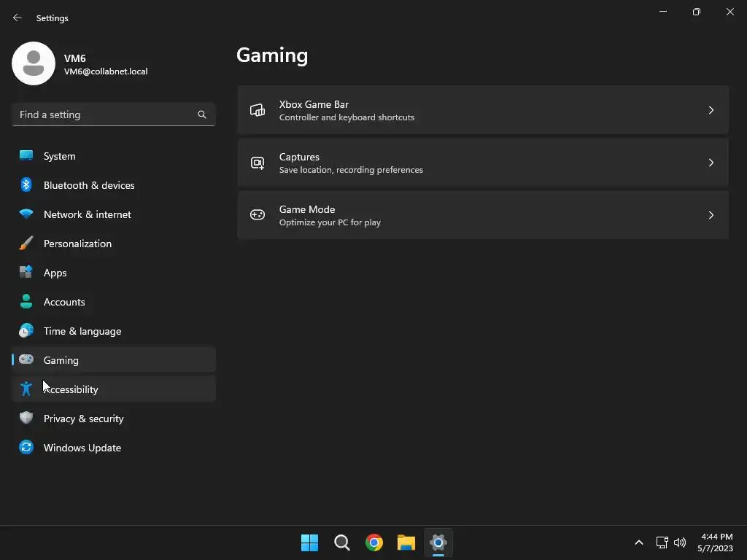The image size is (747, 560).
Task: Select Network & internet
Action: click(113, 214)
